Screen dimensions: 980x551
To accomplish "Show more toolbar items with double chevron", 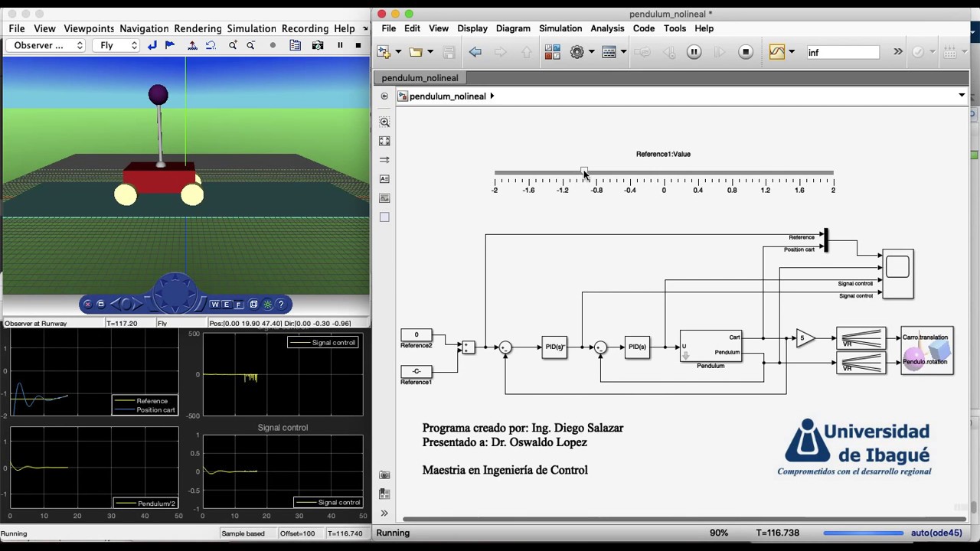I will pyautogui.click(x=898, y=52).
